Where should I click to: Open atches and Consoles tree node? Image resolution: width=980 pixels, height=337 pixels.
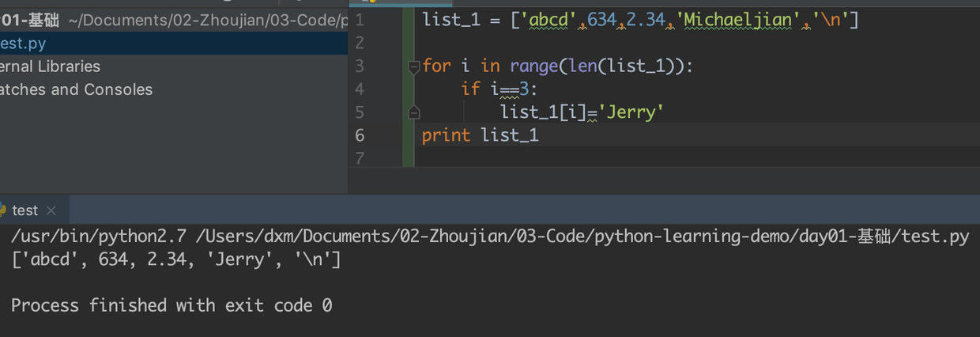(76, 89)
